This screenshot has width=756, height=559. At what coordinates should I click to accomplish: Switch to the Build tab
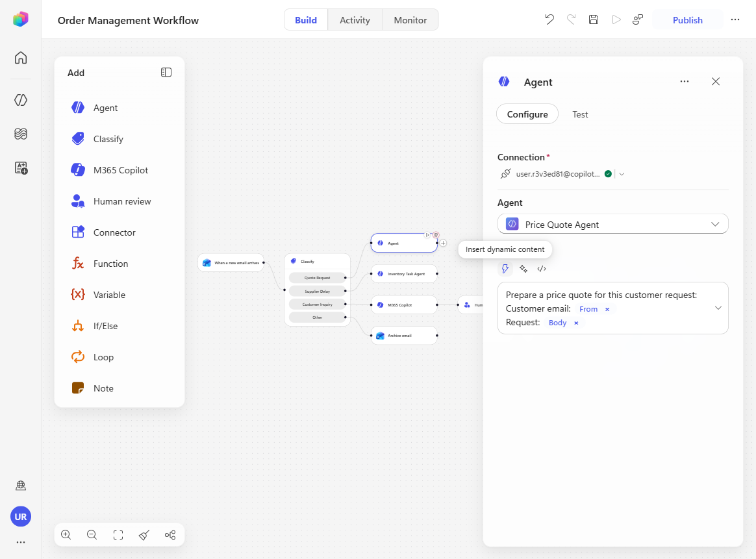coord(306,19)
